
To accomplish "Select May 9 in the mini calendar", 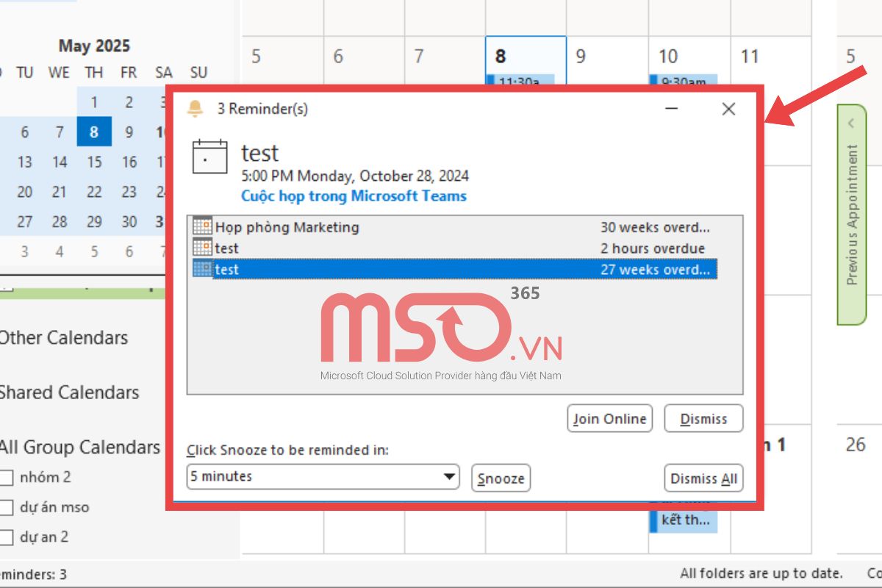I will (129, 132).
